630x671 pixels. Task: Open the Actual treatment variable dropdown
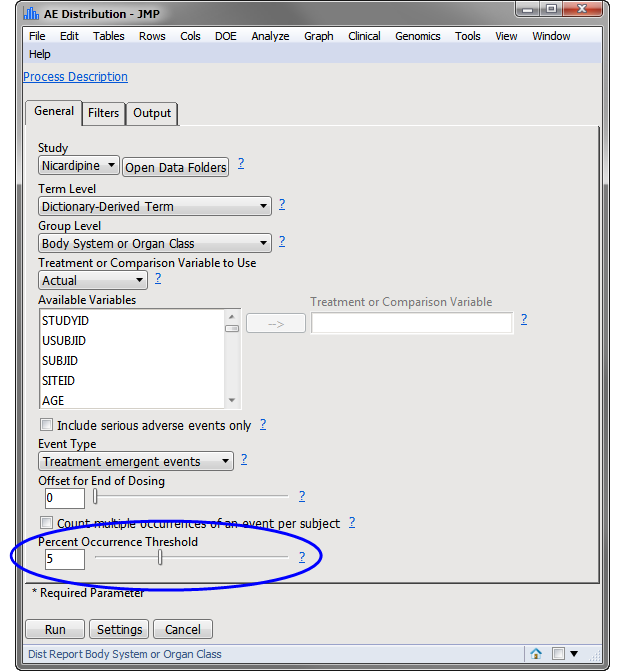pos(93,280)
